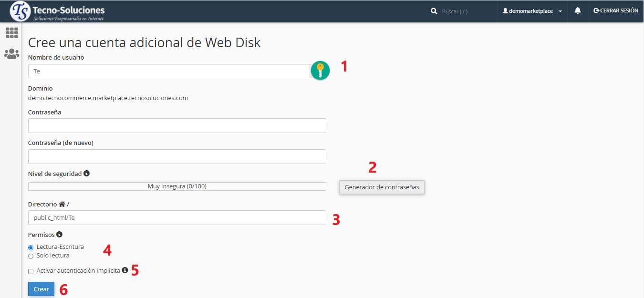This screenshot has height=298, width=644.
Task: Enable Activar autenticación implícita checkbox
Action: [31, 271]
